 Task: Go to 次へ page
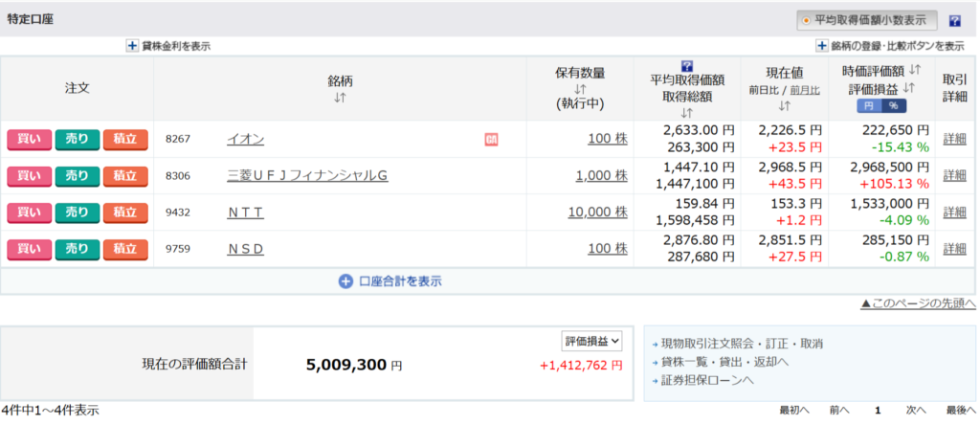[x=916, y=411]
